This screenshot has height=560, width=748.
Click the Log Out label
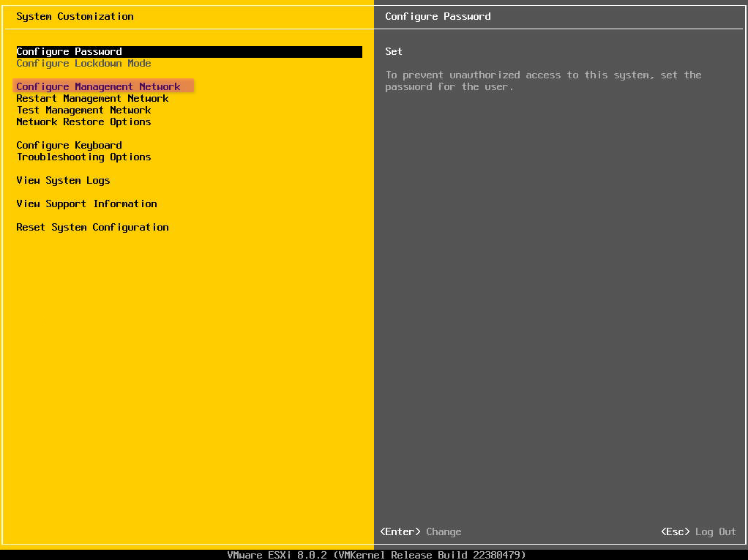pos(715,532)
